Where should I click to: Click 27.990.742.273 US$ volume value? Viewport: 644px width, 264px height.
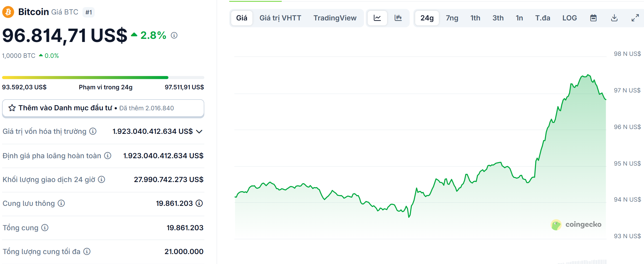click(169, 179)
